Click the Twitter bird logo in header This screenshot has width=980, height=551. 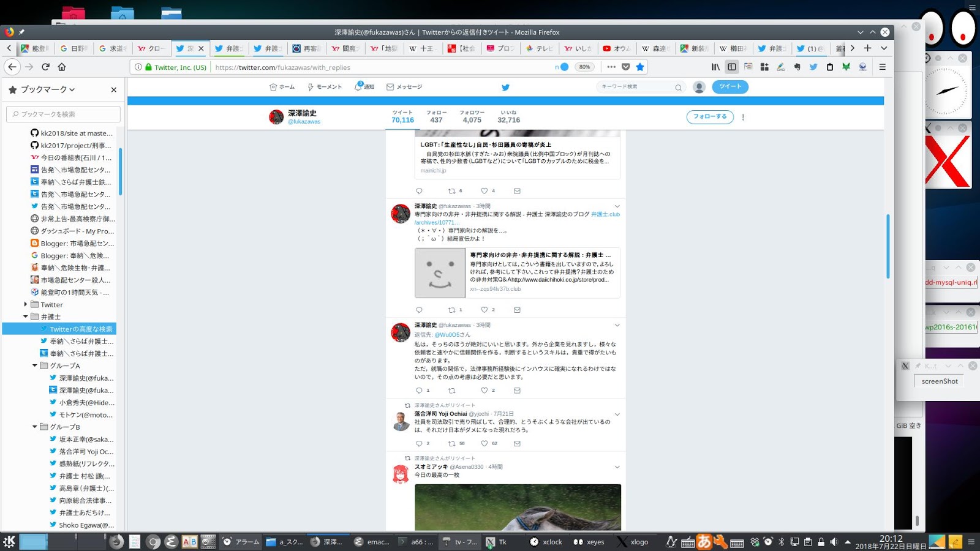click(505, 87)
